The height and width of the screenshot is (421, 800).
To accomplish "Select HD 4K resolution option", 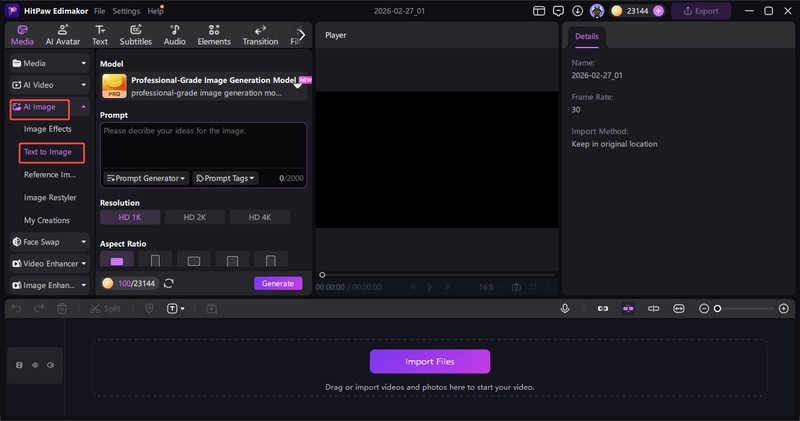I will tap(259, 217).
